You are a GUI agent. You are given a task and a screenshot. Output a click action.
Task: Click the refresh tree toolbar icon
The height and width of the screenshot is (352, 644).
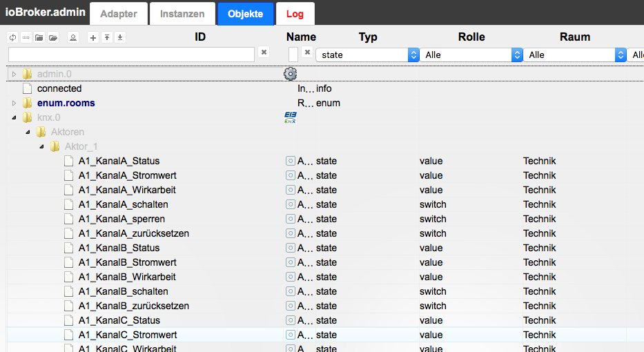pos(12,37)
